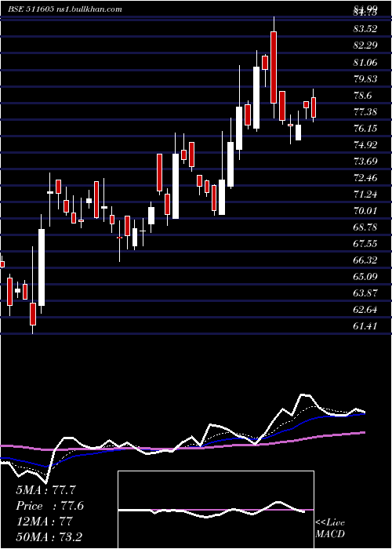This screenshot has width=392, height=549.
Task: Click the 72.46 price axis label
Action: coord(365,178)
